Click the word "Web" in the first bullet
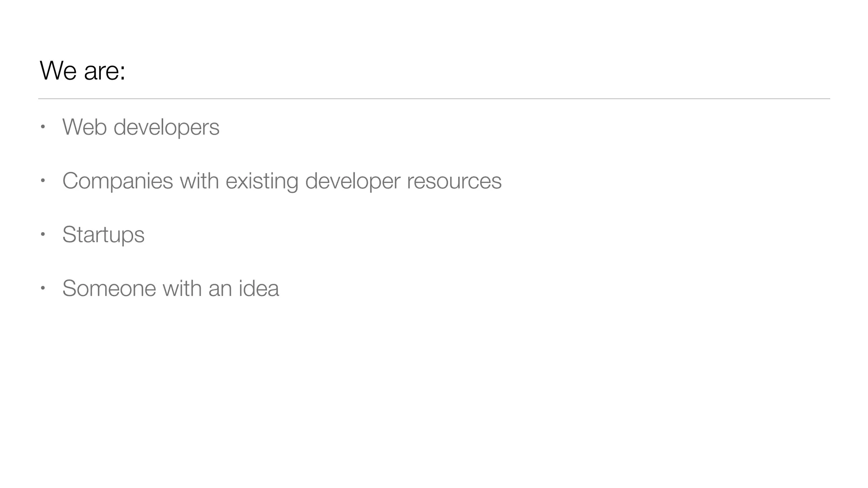 tap(84, 127)
